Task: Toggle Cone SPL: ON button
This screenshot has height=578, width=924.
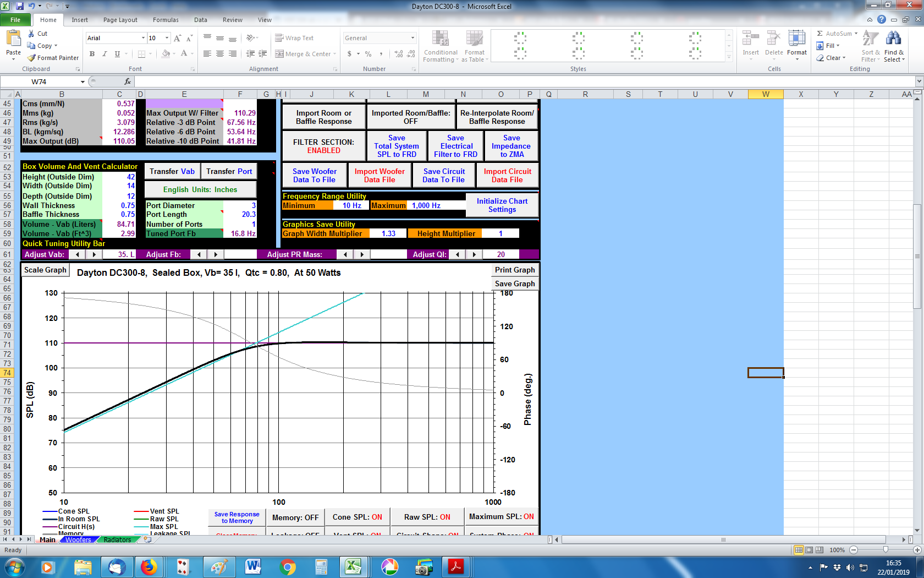Action: pyautogui.click(x=357, y=517)
